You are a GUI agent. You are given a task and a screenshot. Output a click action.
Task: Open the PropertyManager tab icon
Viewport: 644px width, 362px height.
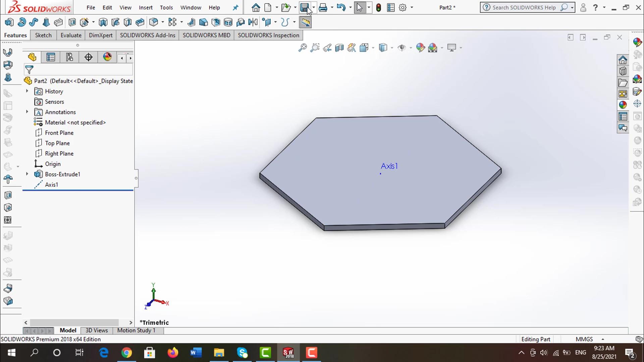point(51,57)
